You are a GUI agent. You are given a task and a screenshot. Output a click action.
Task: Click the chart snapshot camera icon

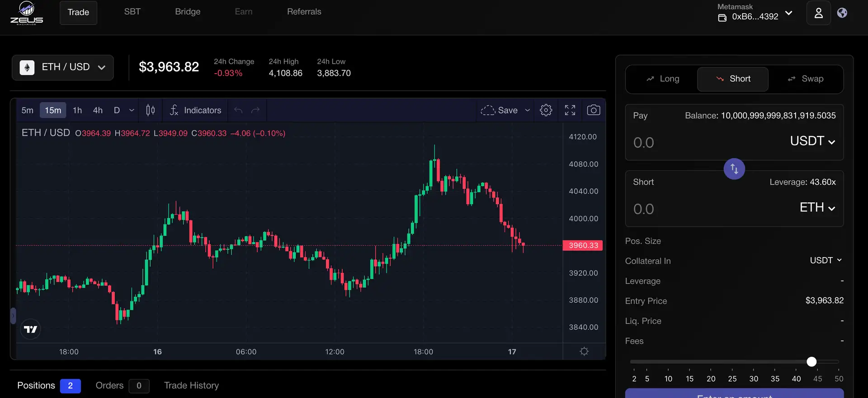click(593, 110)
